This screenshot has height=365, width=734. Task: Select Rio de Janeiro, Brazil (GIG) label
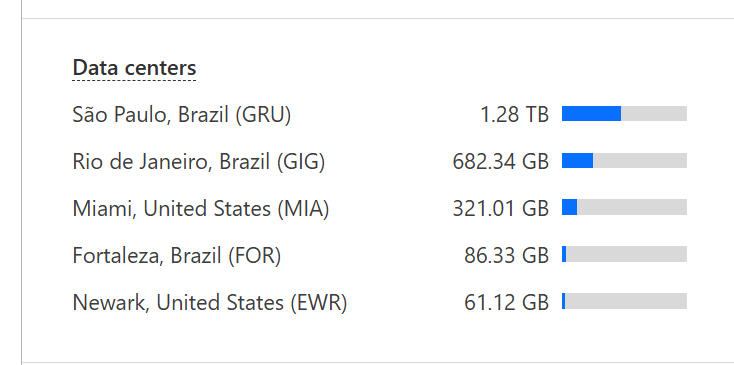click(x=198, y=161)
